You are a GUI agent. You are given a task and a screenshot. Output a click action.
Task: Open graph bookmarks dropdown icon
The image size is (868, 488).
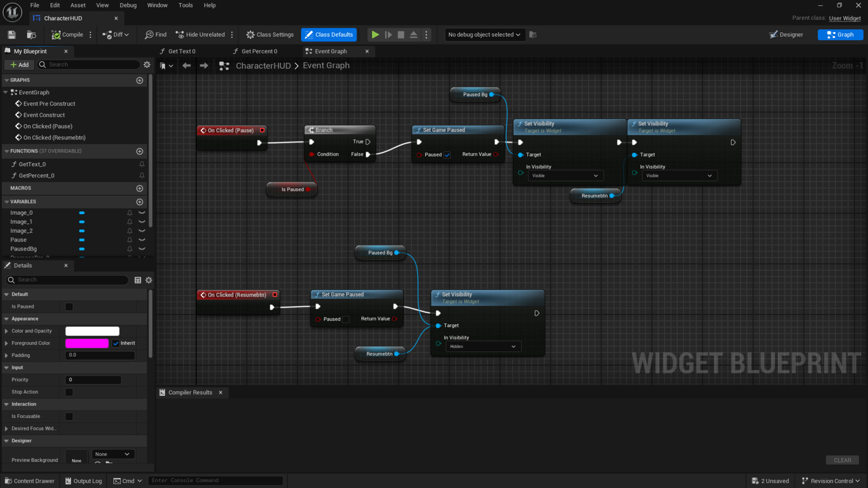(x=166, y=66)
